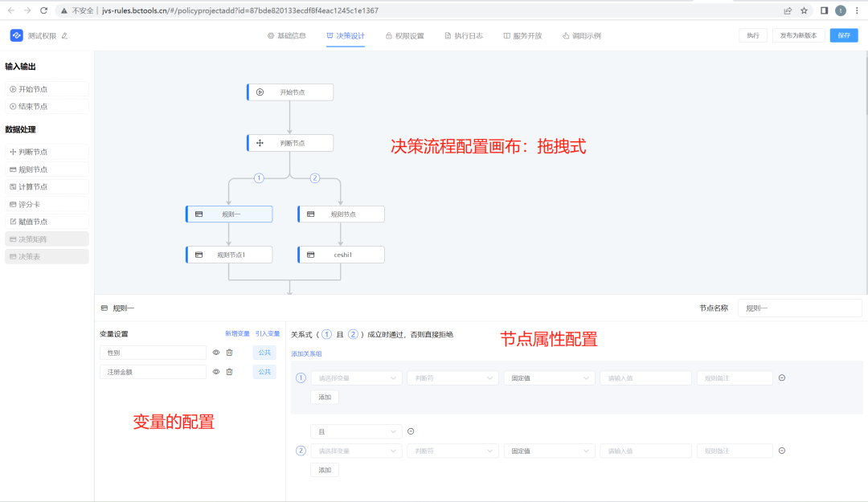Expand the 且 connector dropdown

[x=356, y=431]
